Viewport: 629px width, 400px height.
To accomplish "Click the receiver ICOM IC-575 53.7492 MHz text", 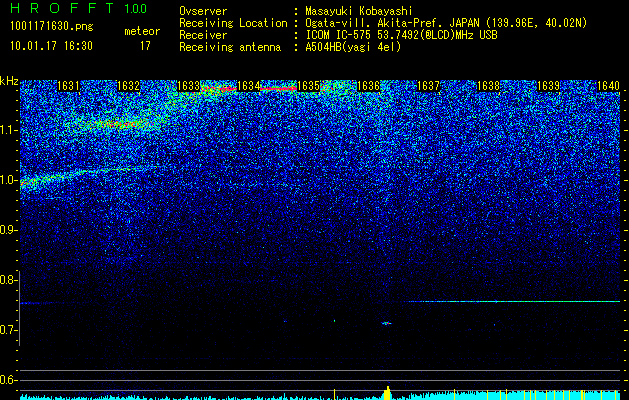I will pos(401,35).
